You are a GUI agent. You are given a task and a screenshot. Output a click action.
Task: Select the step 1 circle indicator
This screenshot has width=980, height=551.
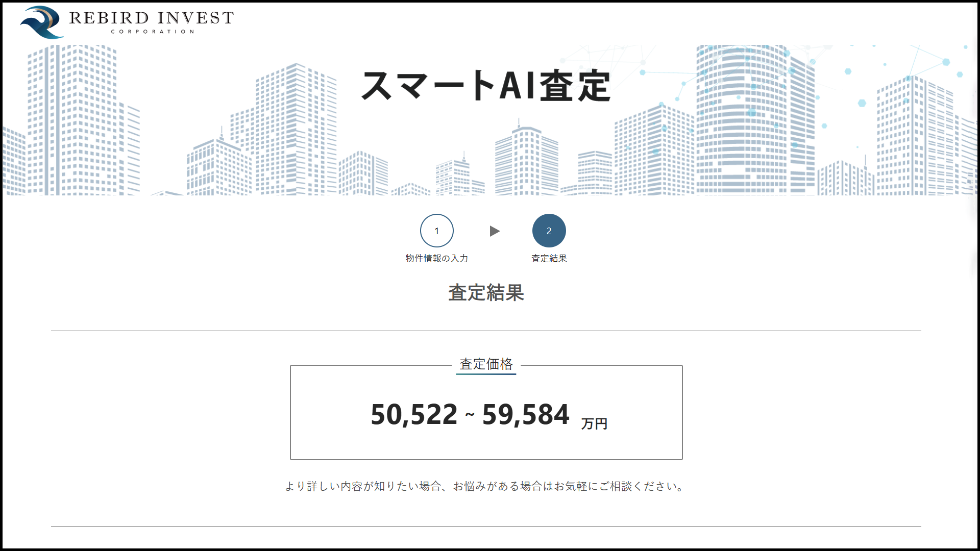coord(436,231)
